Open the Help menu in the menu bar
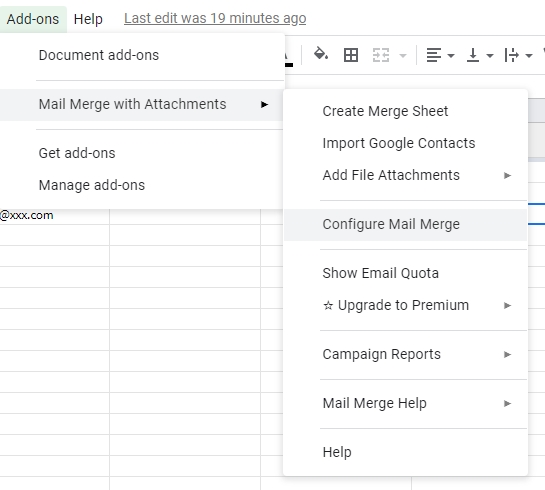 coord(88,19)
